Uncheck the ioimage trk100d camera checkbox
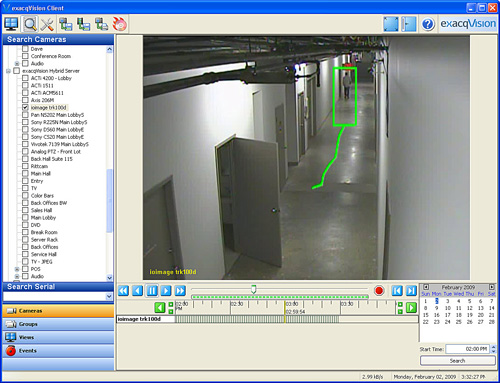Screen dimensions: 500x383 click(25, 107)
